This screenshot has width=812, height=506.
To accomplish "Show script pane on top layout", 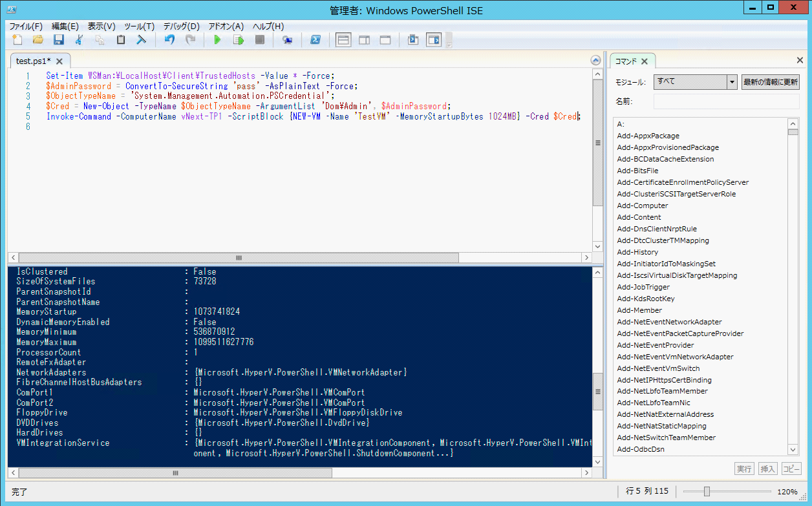I will [x=344, y=40].
